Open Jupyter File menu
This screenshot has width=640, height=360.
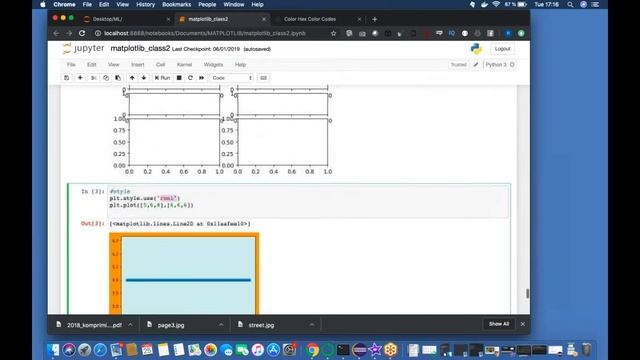pyautogui.click(x=71, y=64)
